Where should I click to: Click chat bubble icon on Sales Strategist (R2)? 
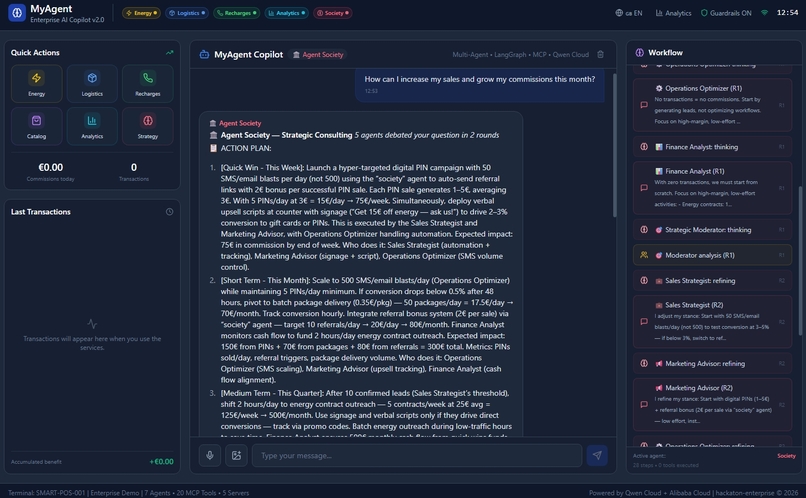click(644, 321)
